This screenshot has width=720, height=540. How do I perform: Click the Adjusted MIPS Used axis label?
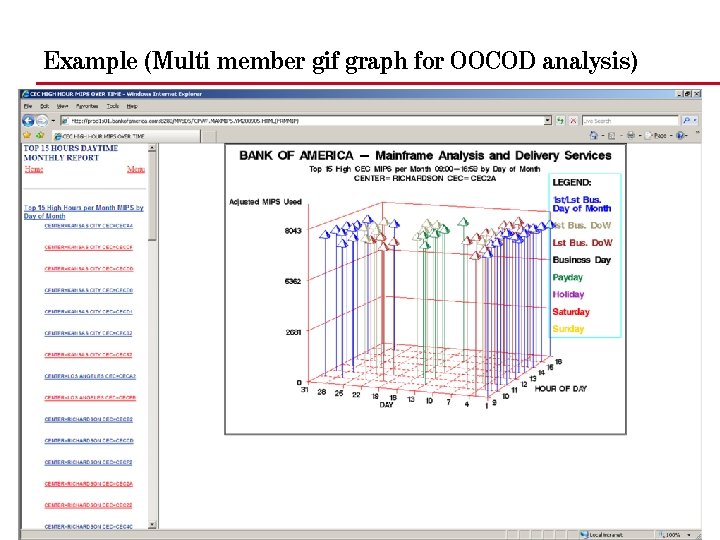click(x=265, y=202)
